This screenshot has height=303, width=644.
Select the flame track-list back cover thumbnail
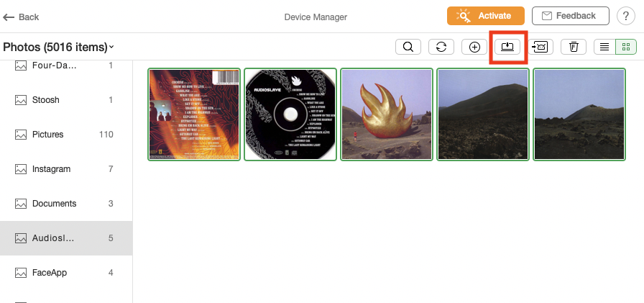click(194, 114)
